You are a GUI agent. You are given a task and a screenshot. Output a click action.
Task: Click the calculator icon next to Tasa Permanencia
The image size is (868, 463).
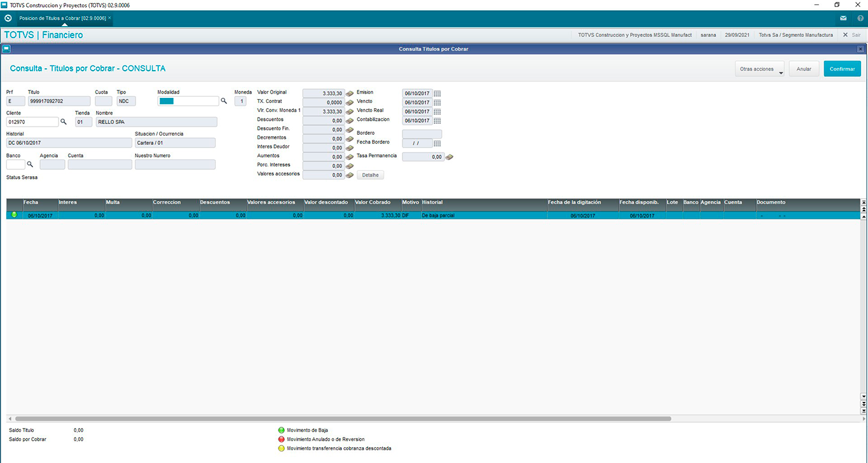tap(450, 156)
